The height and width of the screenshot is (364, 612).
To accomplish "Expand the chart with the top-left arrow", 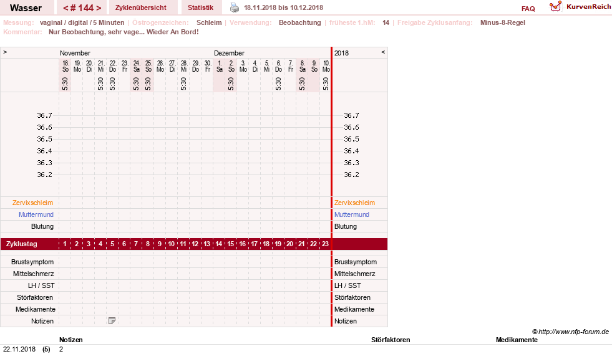I will tap(5, 52).
